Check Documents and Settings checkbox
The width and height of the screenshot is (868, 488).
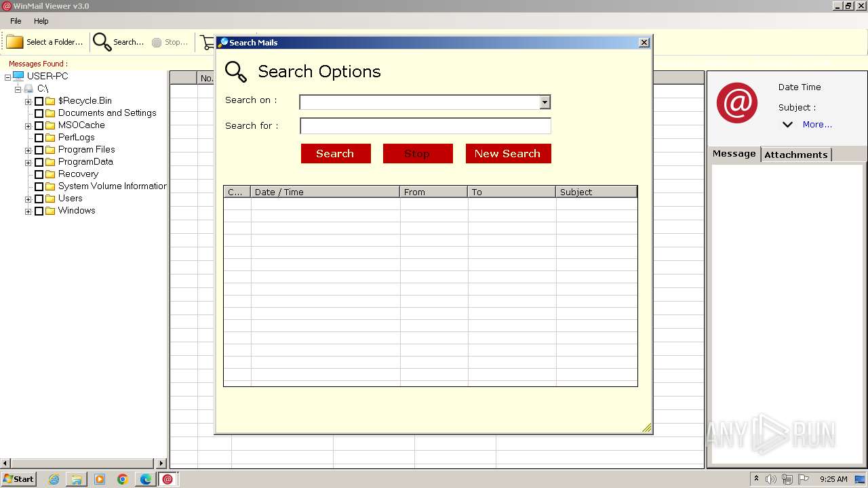(39, 113)
